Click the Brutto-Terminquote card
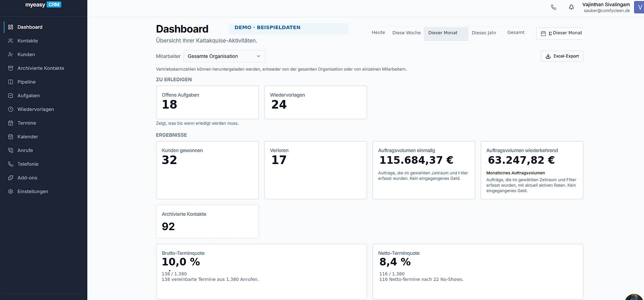Viewport: 644px width, 300px height. coord(262,272)
